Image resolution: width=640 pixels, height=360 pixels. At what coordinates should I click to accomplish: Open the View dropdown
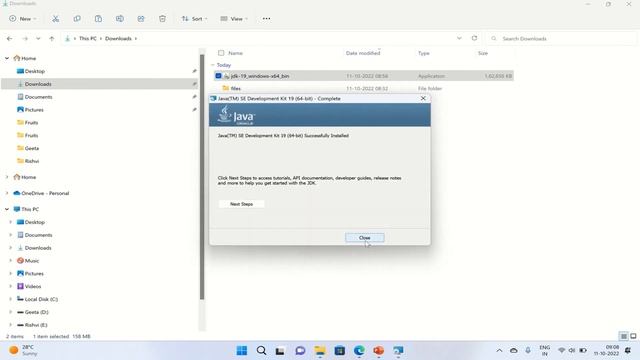234,19
